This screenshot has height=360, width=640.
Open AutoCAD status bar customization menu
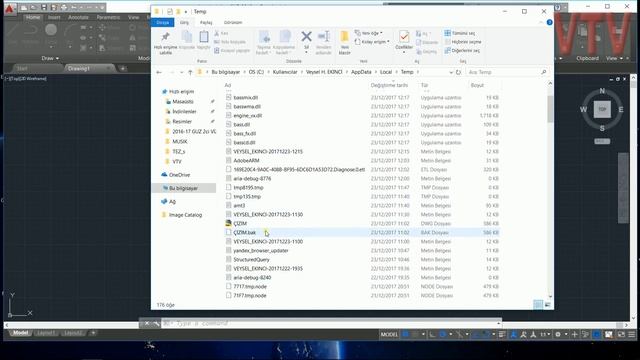[631, 334]
